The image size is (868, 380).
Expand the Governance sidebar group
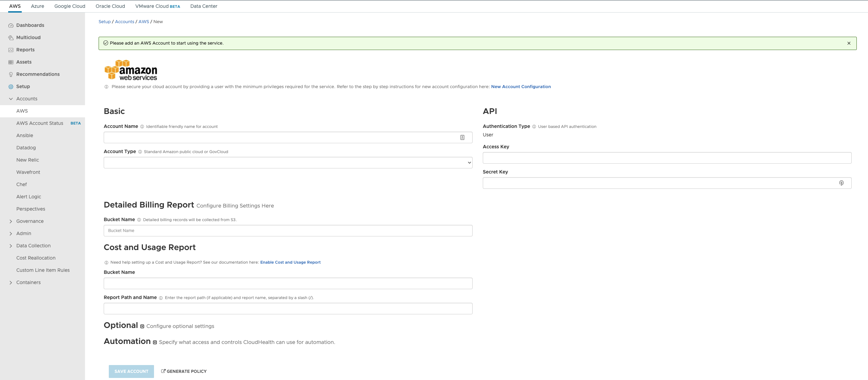coord(11,221)
